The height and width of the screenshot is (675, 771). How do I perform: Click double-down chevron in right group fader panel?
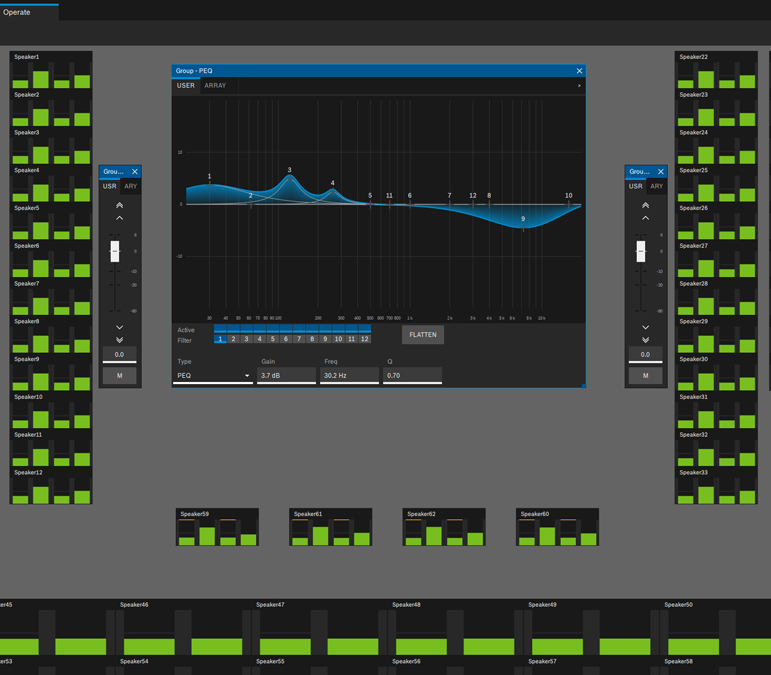pos(645,340)
